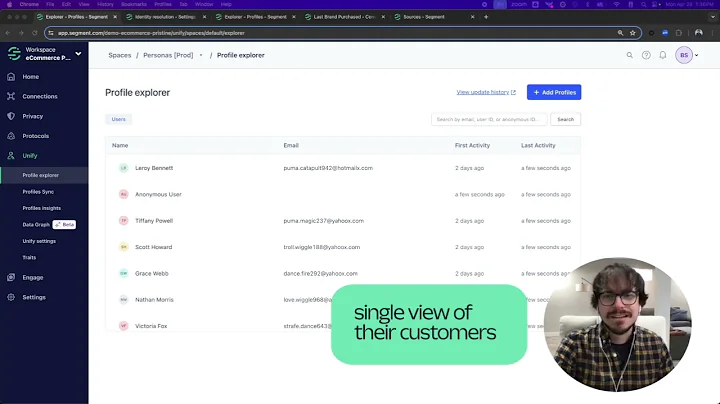Expand the Workspace eCommerce dropdown
Screen dimensions: 720x404
(79, 54)
